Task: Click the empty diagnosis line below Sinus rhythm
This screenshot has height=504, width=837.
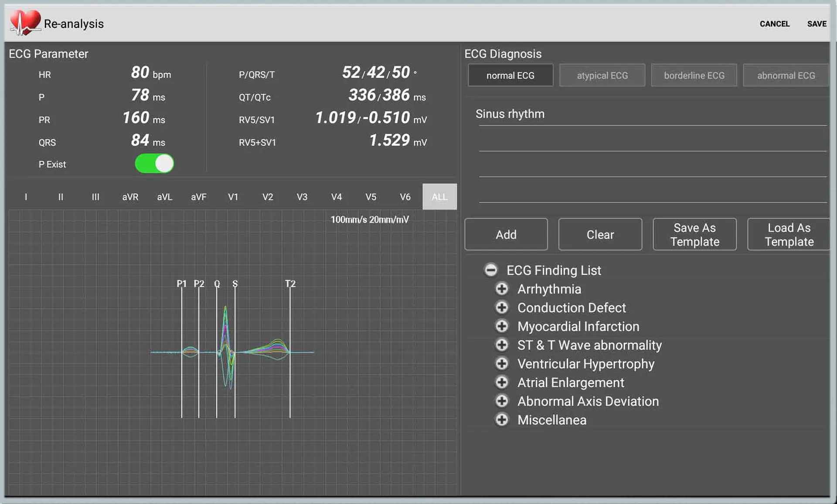Action: click(x=652, y=140)
